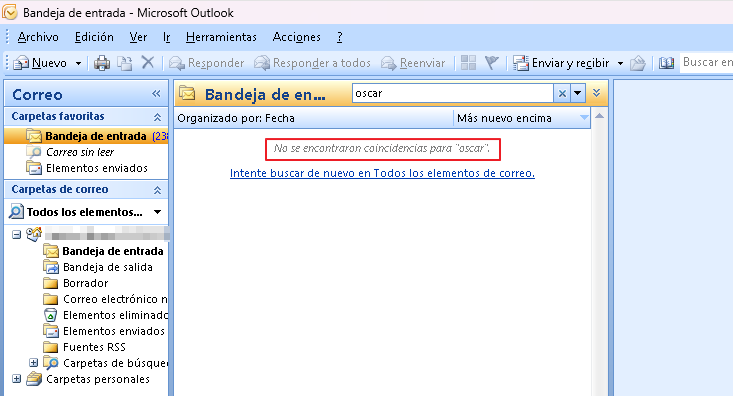
Task: Click the Bandeja de entrada header folder icon
Action: (187, 94)
